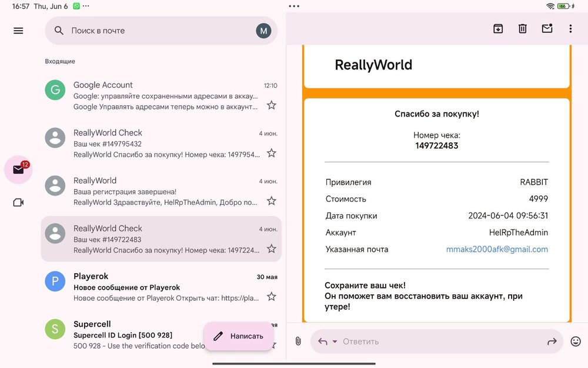This screenshot has height=368, width=588.
Task: Click the HelRpTheAdmin account value
Action: [x=519, y=233]
